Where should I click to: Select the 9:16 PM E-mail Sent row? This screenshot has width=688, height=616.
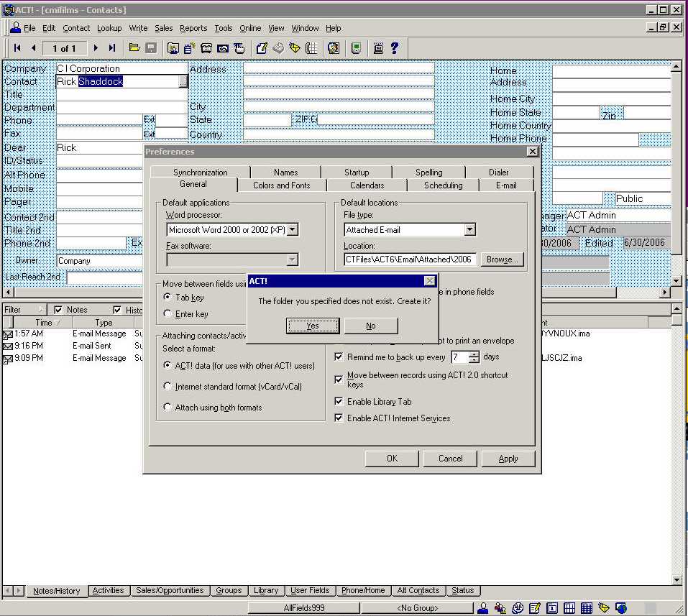73,346
